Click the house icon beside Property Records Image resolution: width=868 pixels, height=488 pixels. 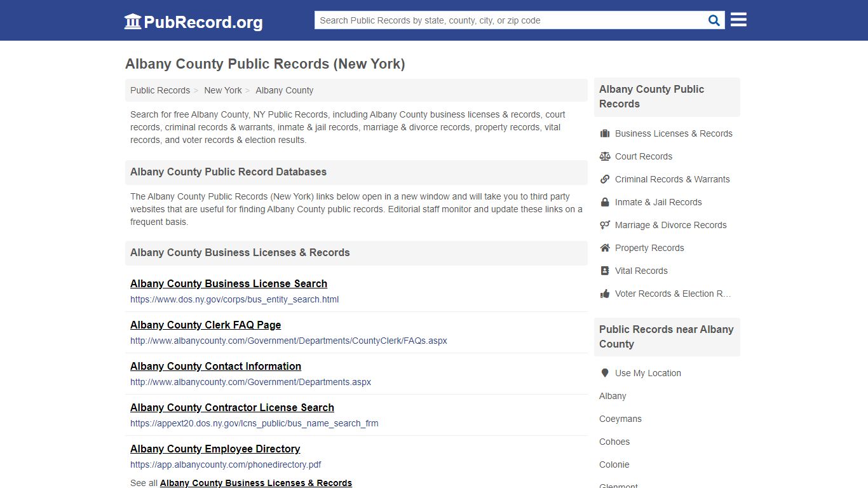click(605, 248)
